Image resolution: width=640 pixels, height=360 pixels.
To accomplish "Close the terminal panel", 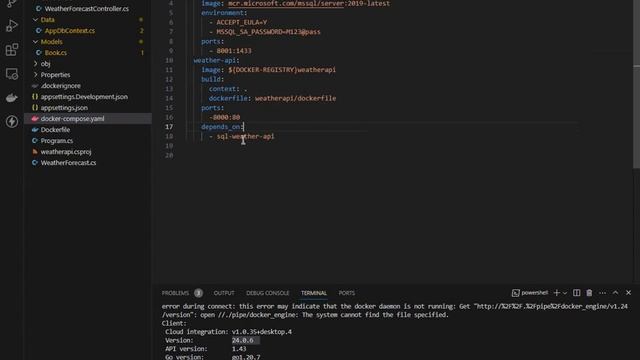I will point(629,293).
